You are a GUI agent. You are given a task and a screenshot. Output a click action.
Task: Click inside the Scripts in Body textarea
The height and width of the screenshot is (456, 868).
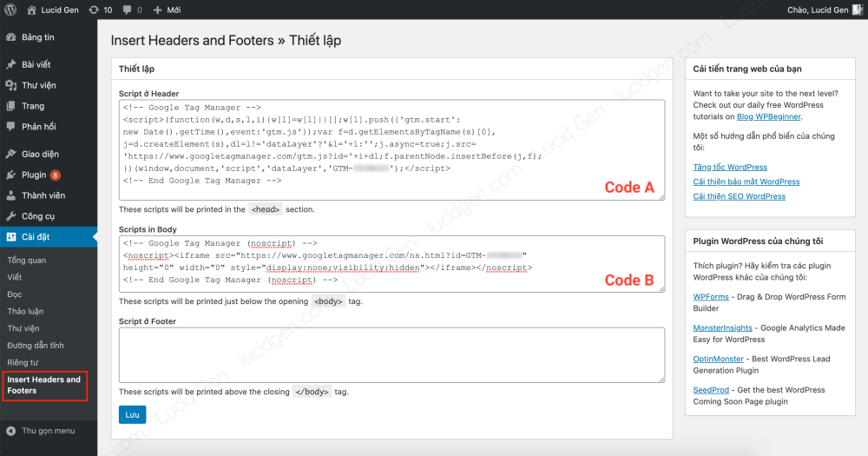pos(391,264)
